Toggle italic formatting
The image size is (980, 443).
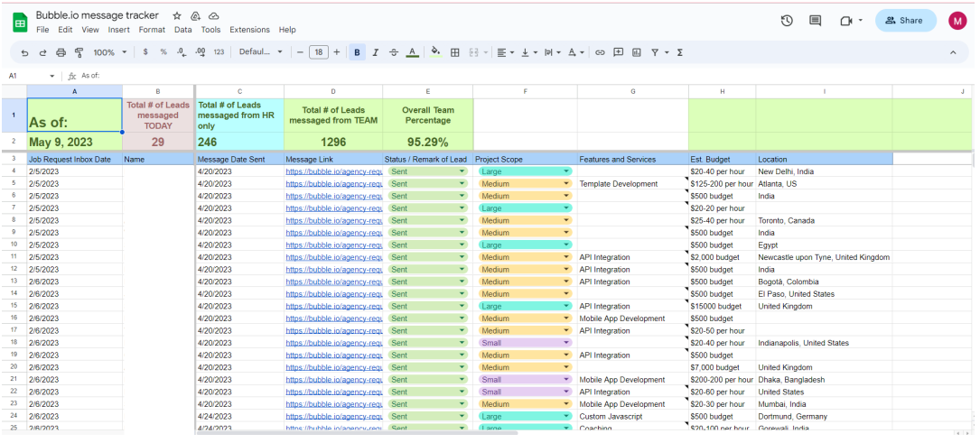pyautogui.click(x=376, y=52)
